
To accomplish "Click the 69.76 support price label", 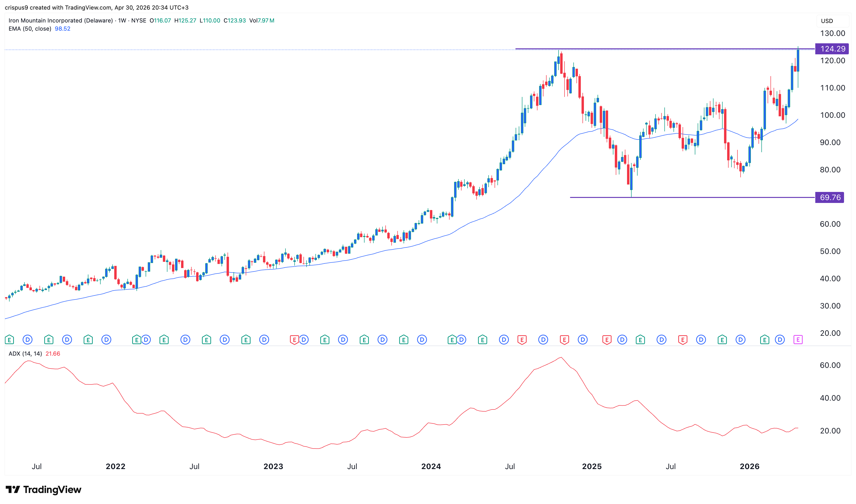I will [x=829, y=197].
